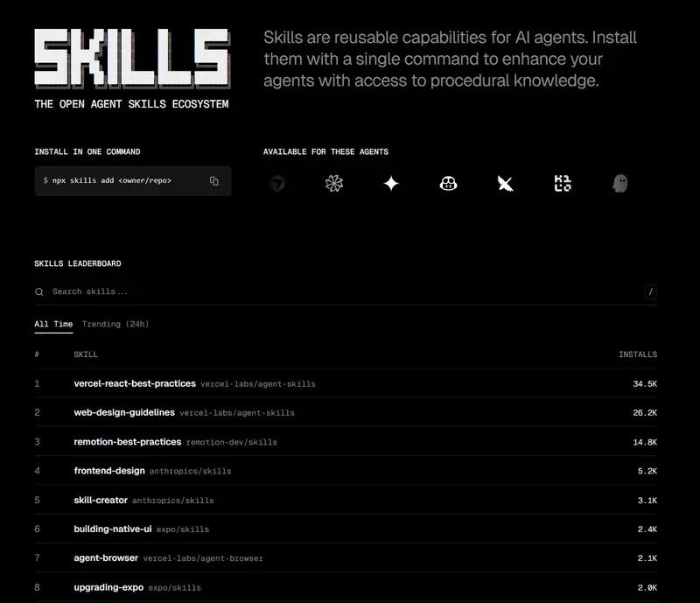Viewport: 700px width, 603px height.
Task: Click the search magnifier icon
Action: click(39, 291)
